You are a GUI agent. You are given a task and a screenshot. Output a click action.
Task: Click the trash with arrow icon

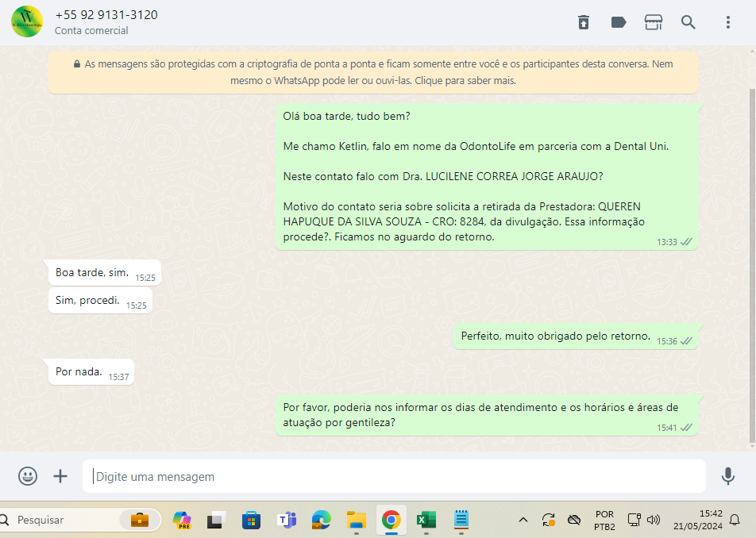tap(584, 22)
